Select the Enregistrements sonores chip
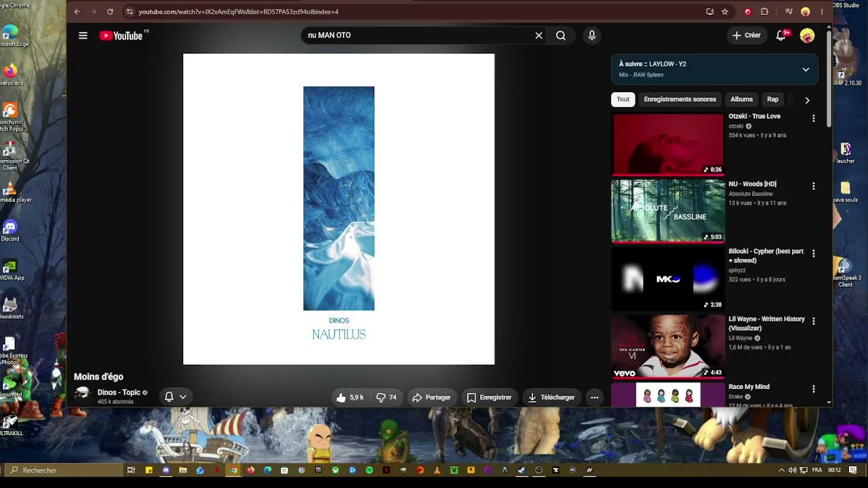Viewport: 868px width, 488px height. (680, 100)
